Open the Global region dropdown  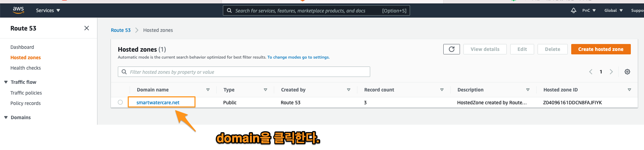[613, 10]
